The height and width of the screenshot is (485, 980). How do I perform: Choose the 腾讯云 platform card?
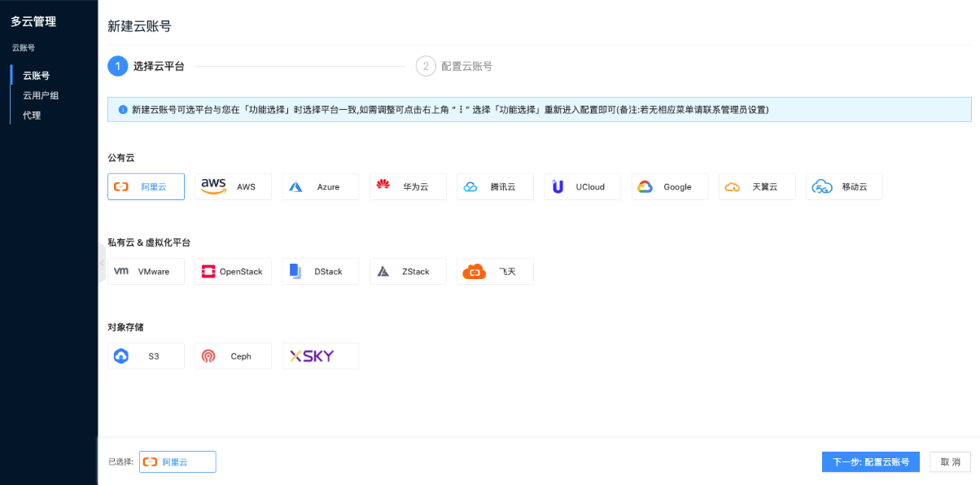tap(495, 186)
